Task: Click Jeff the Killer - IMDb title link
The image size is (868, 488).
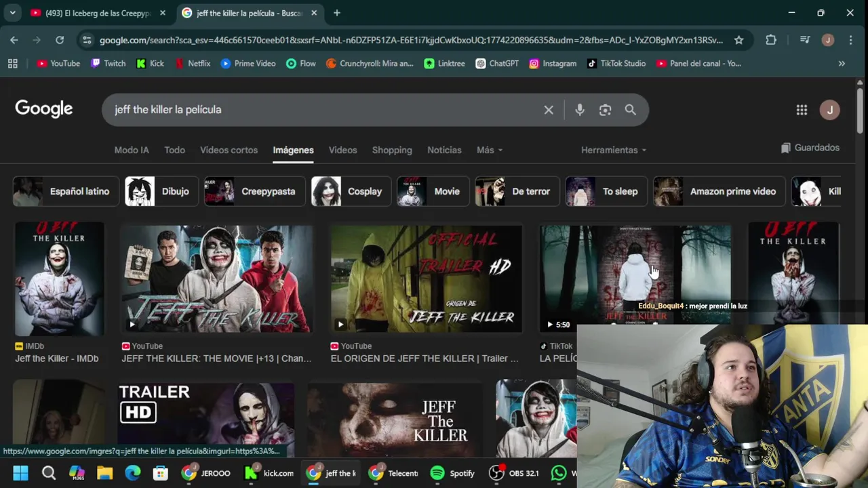Action: (57, 359)
